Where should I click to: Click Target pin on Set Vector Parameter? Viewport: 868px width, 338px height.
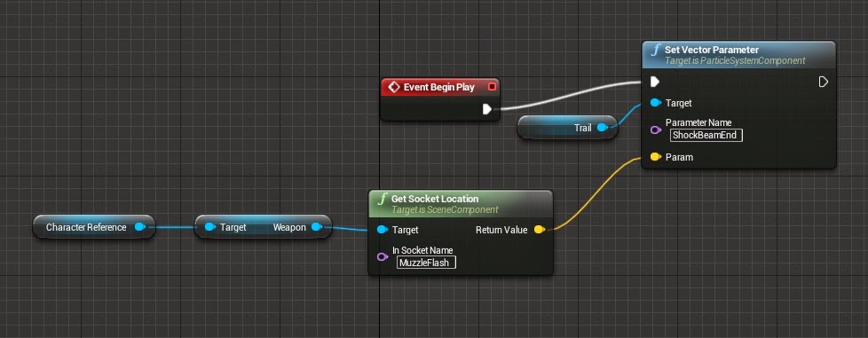[x=656, y=103]
